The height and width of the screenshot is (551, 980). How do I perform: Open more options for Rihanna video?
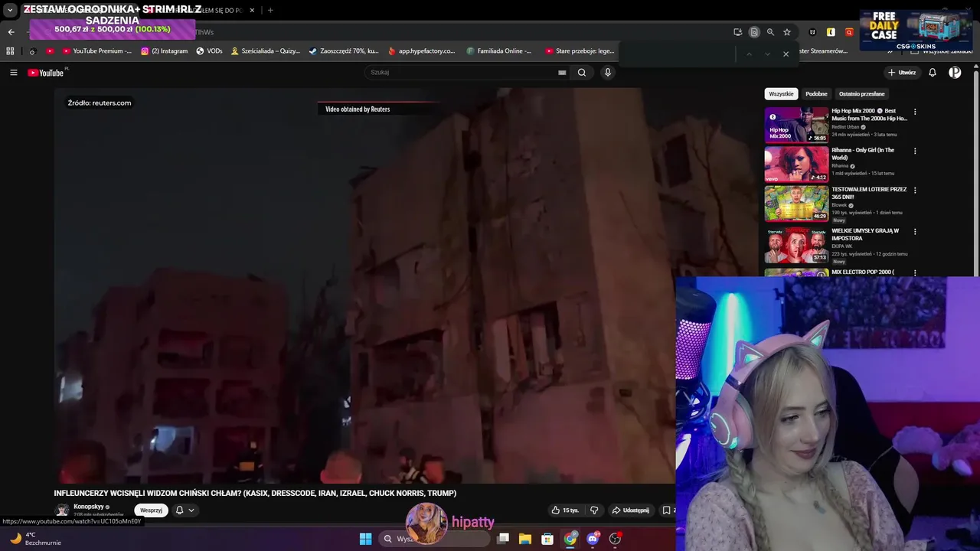pyautogui.click(x=915, y=151)
